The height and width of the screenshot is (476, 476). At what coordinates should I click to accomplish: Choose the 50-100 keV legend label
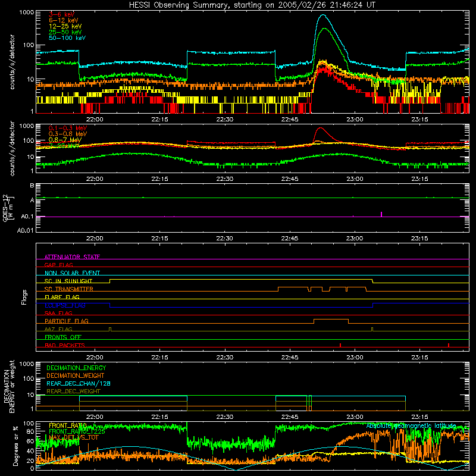point(67,38)
